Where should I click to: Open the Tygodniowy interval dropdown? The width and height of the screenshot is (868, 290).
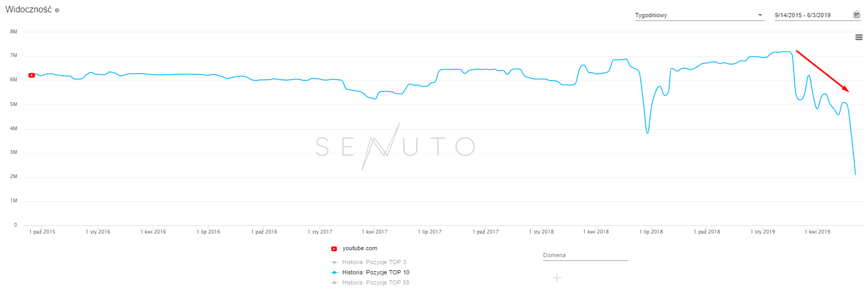(698, 15)
